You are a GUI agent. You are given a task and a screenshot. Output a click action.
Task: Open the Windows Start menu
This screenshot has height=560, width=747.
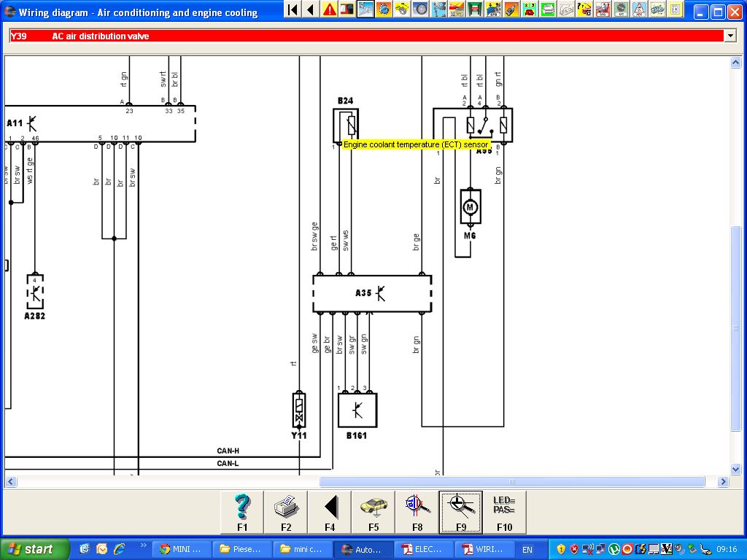[35, 549]
